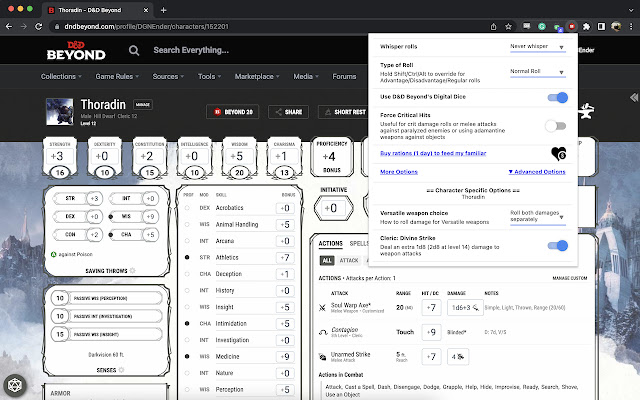Open a new browser tab
Viewport: 640px width, 400px height.
click(x=163, y=10)
